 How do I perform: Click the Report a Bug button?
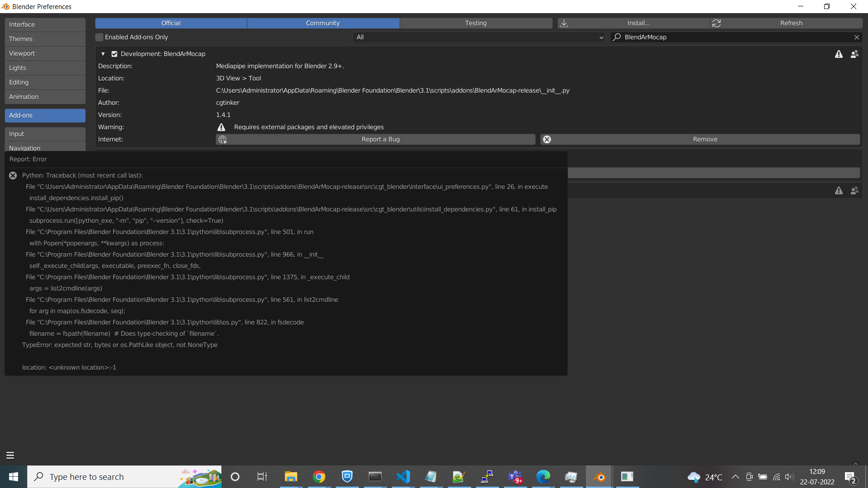380,139
